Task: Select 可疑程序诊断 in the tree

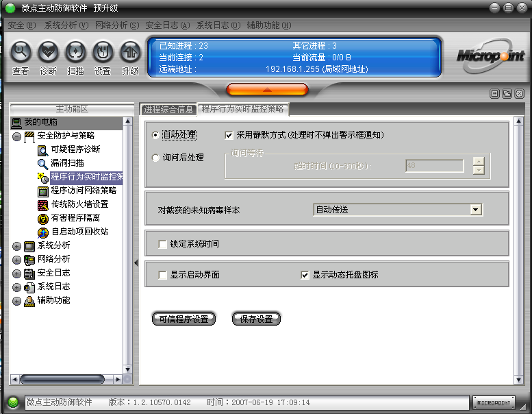Action: tap(75, 149)
